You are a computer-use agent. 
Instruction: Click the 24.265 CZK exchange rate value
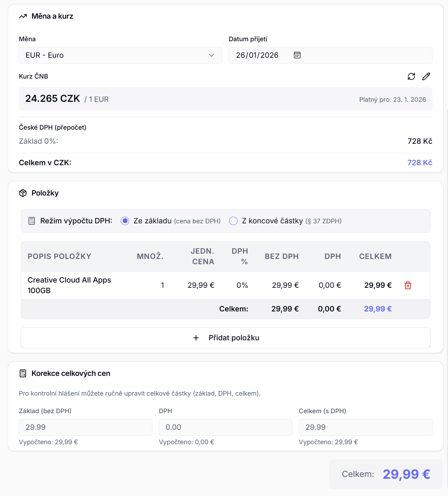53,99
